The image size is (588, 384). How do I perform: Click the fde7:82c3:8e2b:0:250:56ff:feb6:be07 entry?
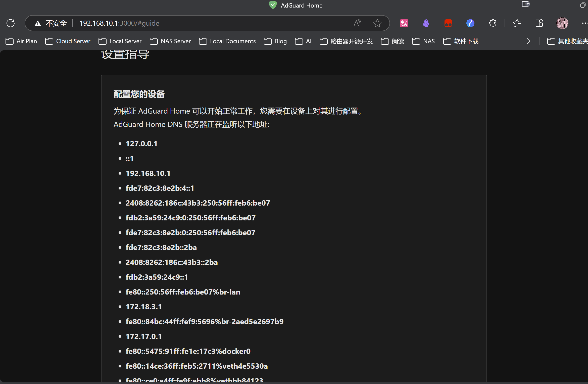tap(190, 233)
